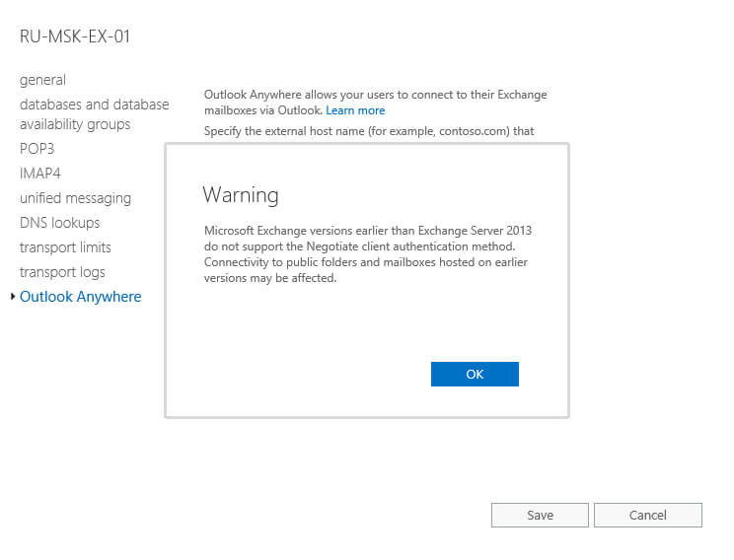Click the warning text about Negotiate authentication
The width and height of the screenshot is (734, 560).
(368, 254)
